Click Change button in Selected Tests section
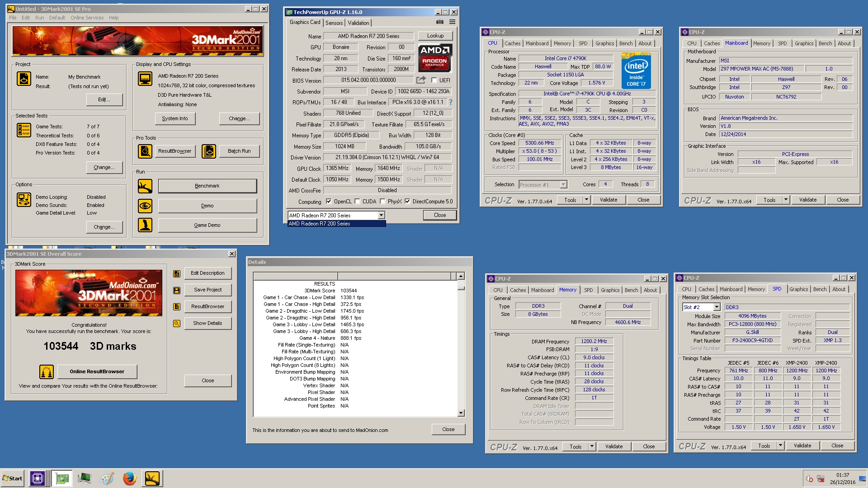This screenshot has width=868, height=488. coord(104,167)
